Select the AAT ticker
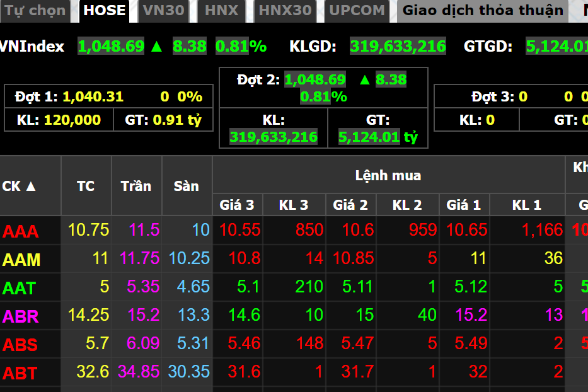This screenshot has width=588, height=392. [x=20, y=288]
